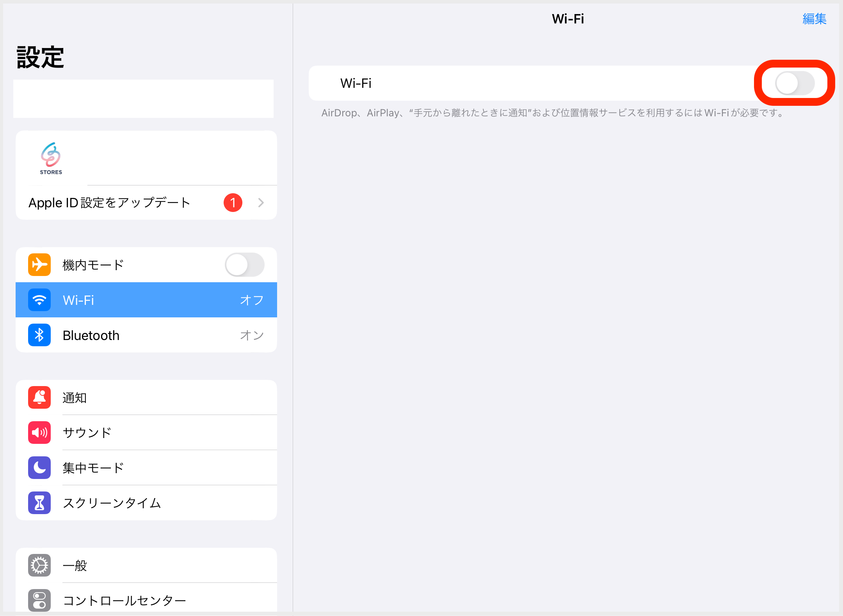Tap the General gear icon
The image size is (843, 616).
point(39,565)
